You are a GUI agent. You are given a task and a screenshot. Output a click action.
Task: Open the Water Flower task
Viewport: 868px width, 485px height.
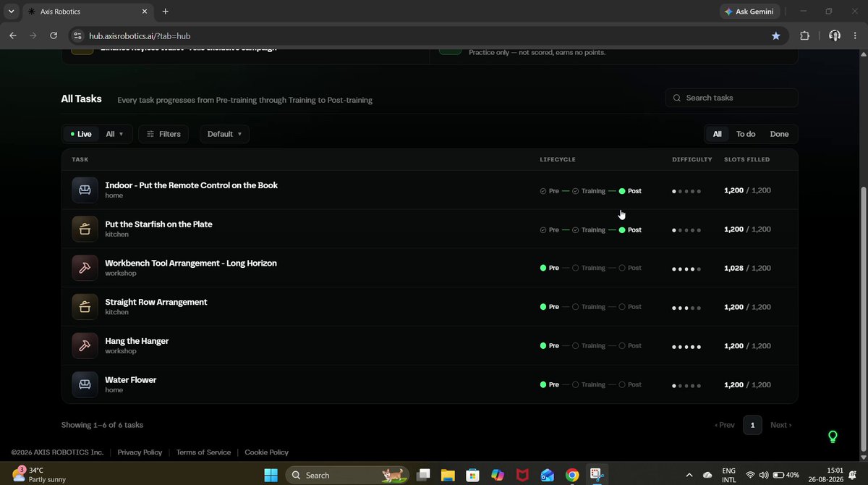click(430, 384)
